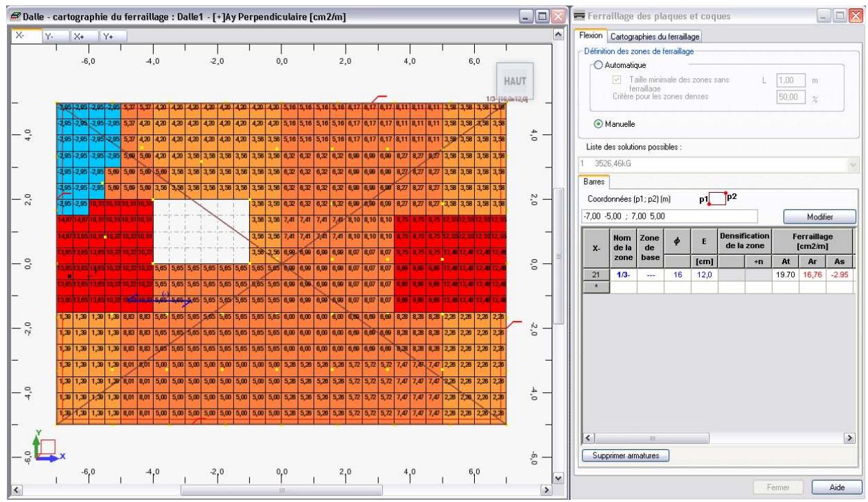The image size is (868, 502).
Task: Click the Ar value 16,76
Action: point(812,276)
